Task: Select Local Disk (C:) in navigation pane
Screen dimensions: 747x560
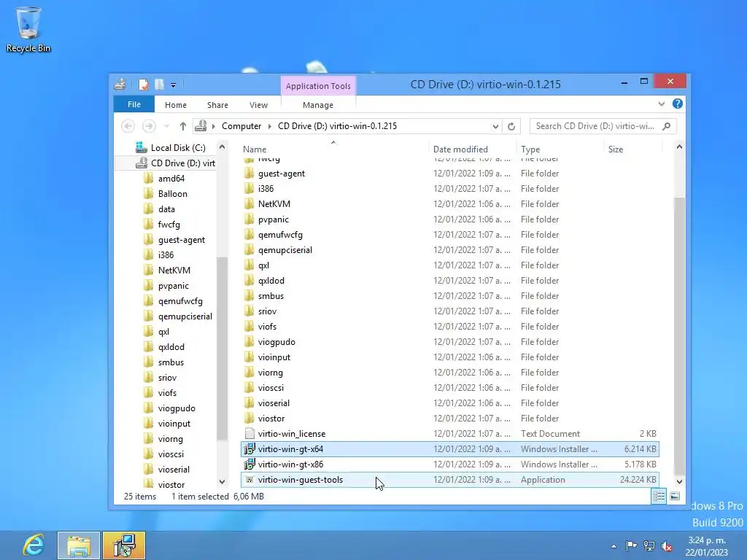Action: click(x=178, y=147)
